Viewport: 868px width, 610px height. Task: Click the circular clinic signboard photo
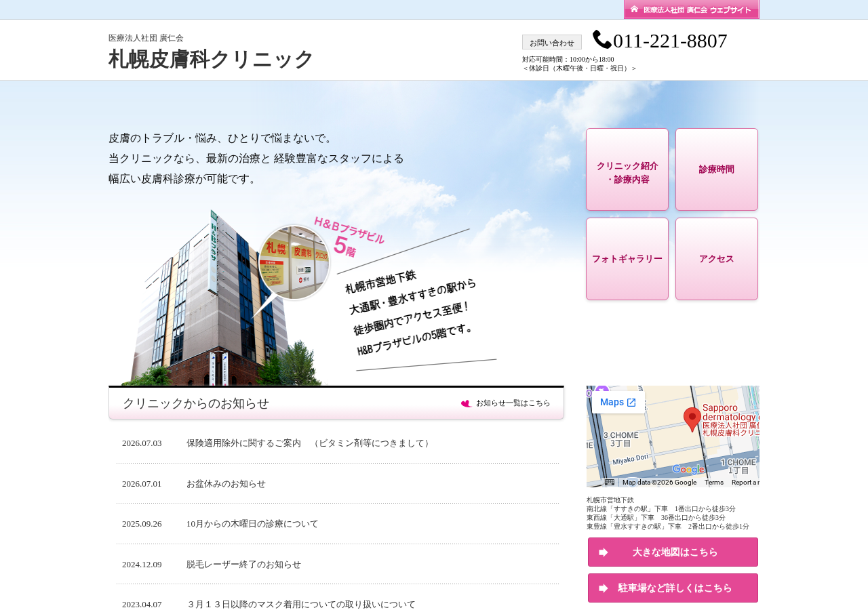point(294,262)
